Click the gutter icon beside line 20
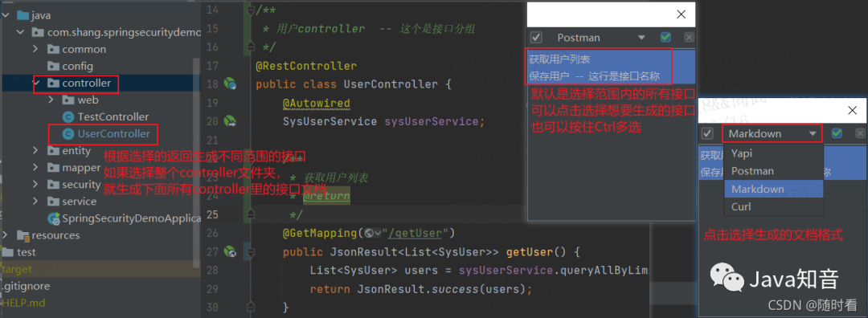The width and height of the screenshot is (868, 318). coord(230,121)
